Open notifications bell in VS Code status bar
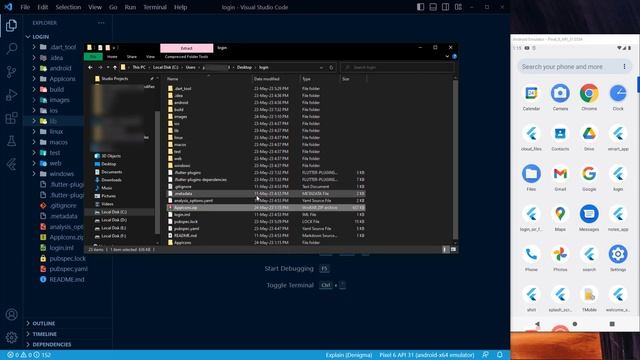Screen dimensions: 640x360 point(500,355)
